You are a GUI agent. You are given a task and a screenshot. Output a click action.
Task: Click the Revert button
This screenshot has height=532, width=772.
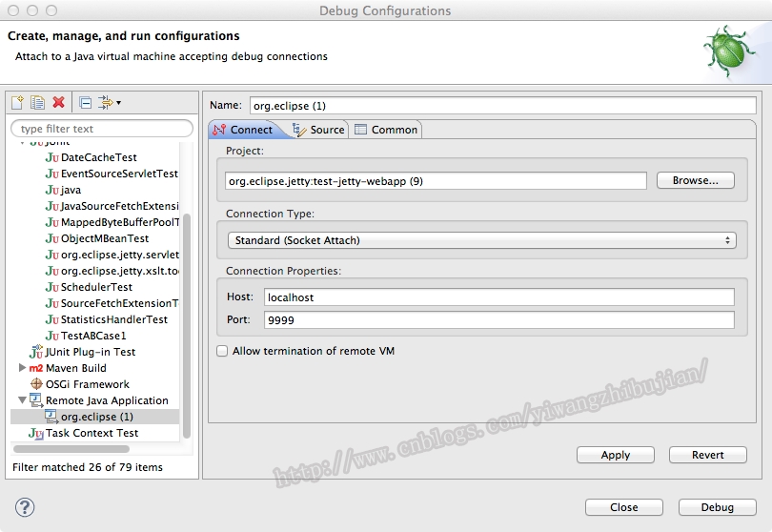[707, 455]
